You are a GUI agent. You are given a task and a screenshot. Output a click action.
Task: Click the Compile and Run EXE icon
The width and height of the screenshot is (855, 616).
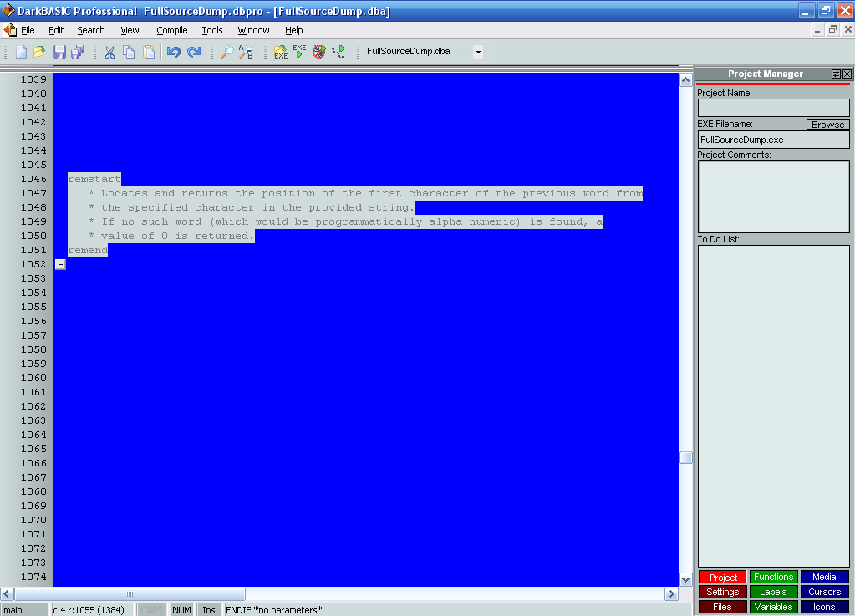click(x=299, y=52)
